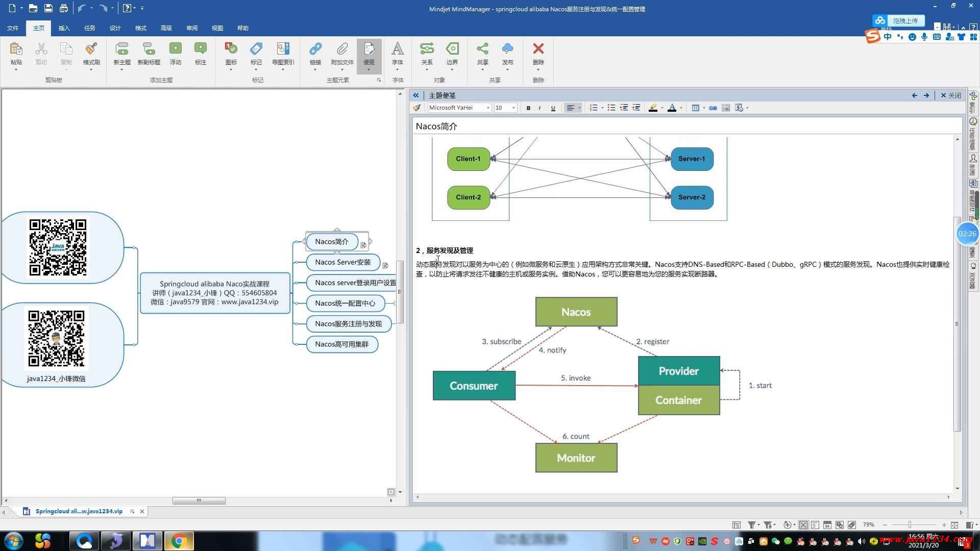This screenshot has height=551, width=980.
Task: Select the Nacos高可用集群 topic
Action: tap(341, 344)
